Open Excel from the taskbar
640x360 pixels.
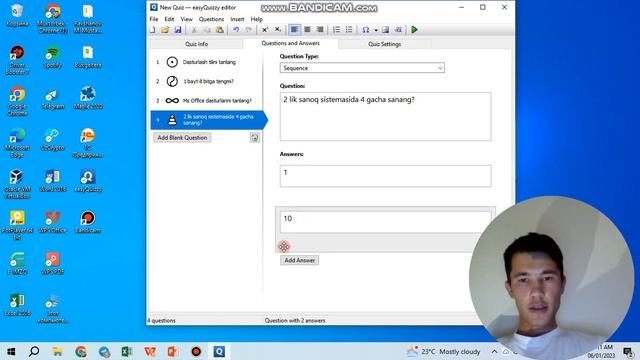point(127,351)
